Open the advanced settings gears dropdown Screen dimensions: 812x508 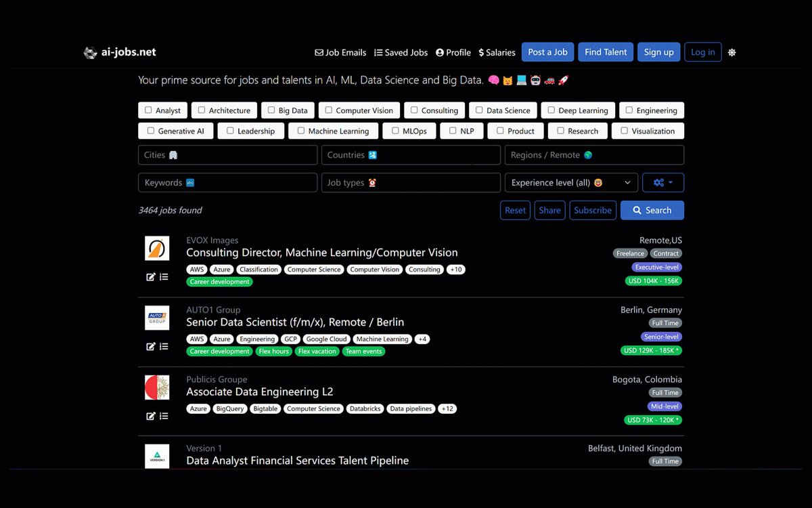pos(662,182)
